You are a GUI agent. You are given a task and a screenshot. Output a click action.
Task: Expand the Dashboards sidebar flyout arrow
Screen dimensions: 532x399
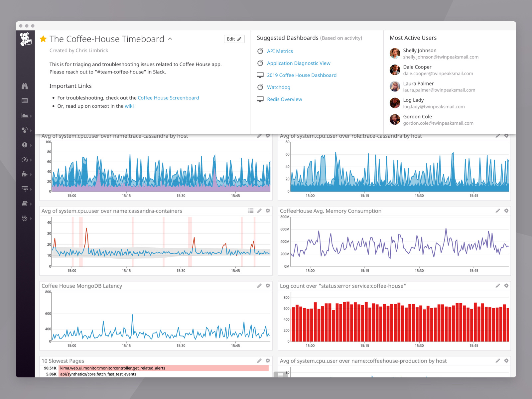(x=31, y=115)
